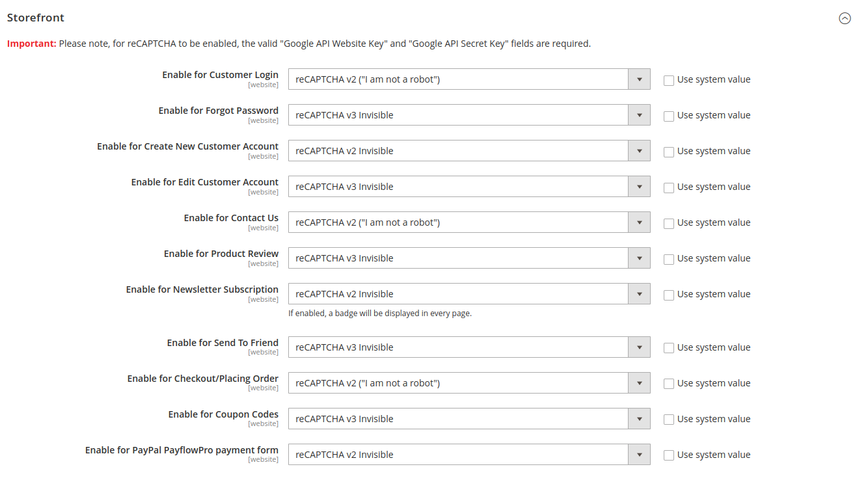Click the Storefront section heading
Screen dimensions: 868x482
[36, 18]
